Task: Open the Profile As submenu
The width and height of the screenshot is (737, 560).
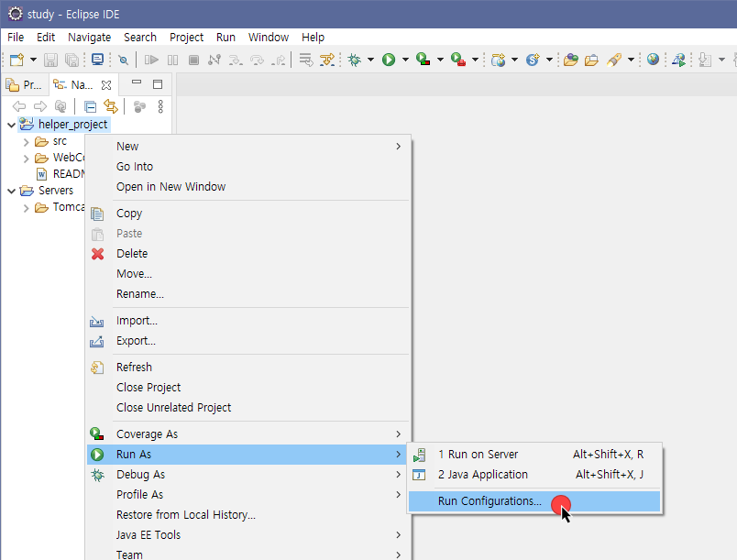Action: [247, 495]
